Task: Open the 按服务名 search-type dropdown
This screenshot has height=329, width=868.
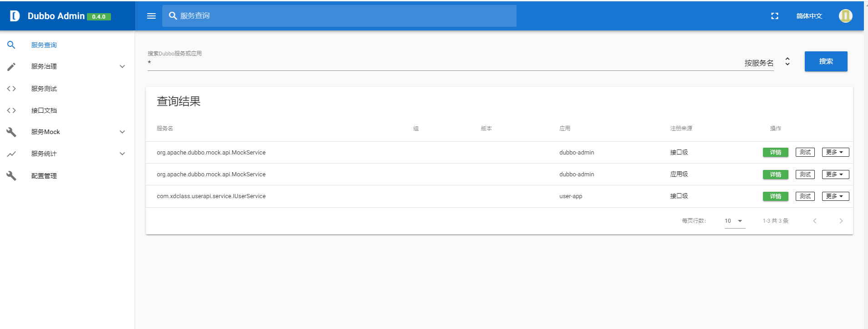Action: (x=768, y=63)
